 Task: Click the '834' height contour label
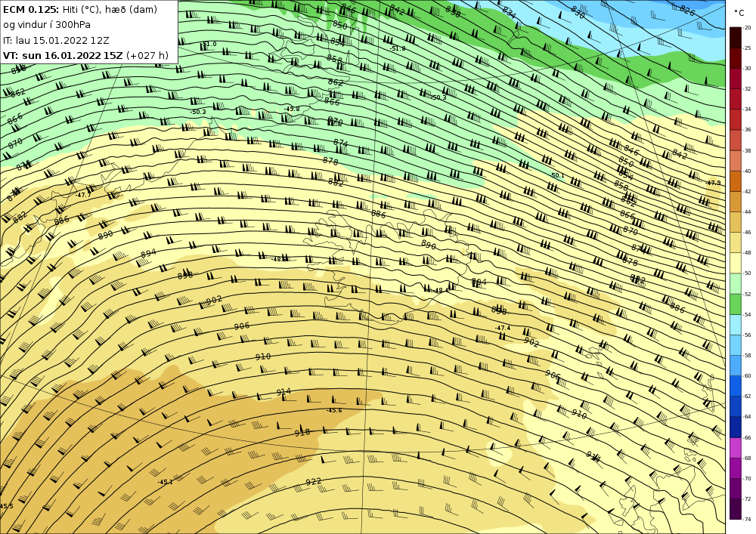[509, 13]
